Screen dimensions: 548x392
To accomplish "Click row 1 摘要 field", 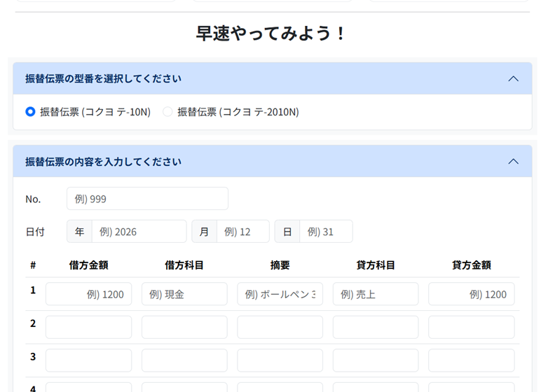I will pos(280,294).
